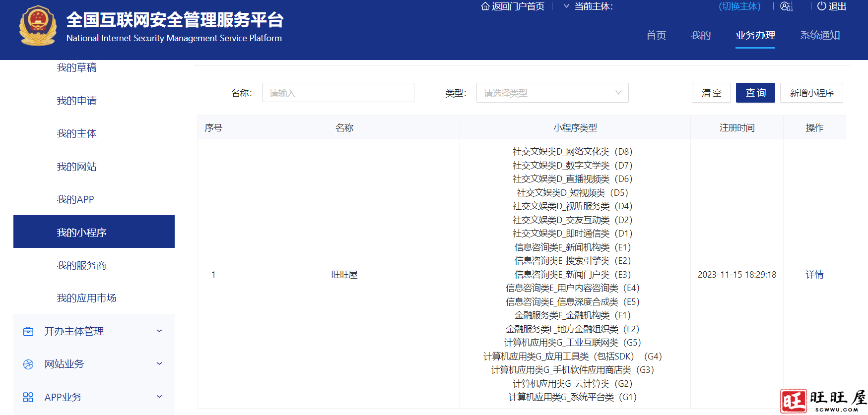Expand the APP业务 chevron

coord(159,396)
